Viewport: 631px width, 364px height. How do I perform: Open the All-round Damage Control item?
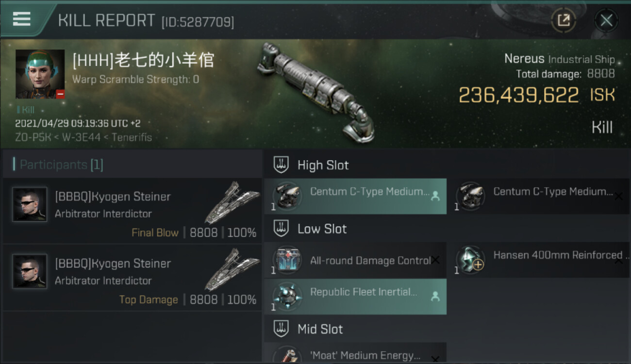pyautogui.click(x=355, y=260)
